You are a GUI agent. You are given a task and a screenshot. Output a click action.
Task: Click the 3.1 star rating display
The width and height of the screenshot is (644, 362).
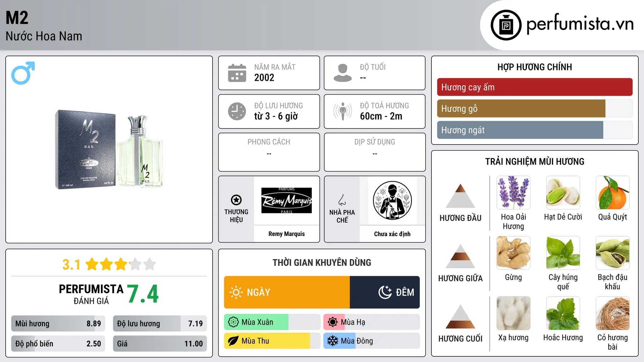(109, 264)
